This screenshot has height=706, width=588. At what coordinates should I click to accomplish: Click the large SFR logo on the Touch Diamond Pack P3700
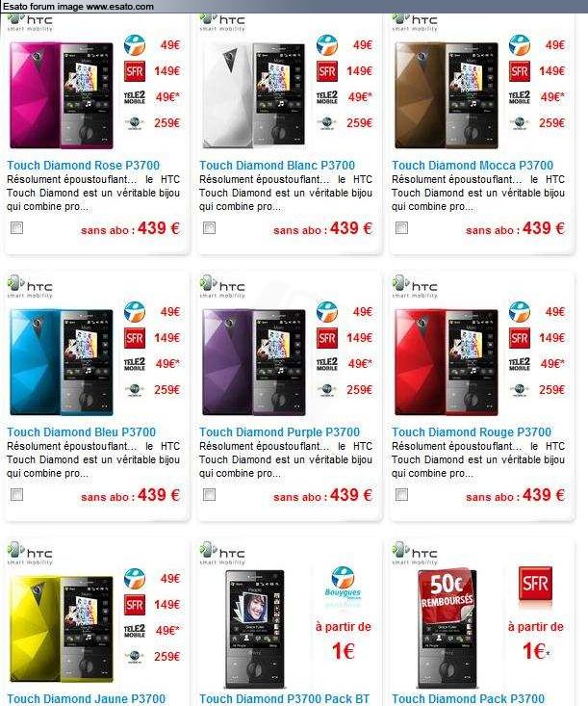(535, 584)
